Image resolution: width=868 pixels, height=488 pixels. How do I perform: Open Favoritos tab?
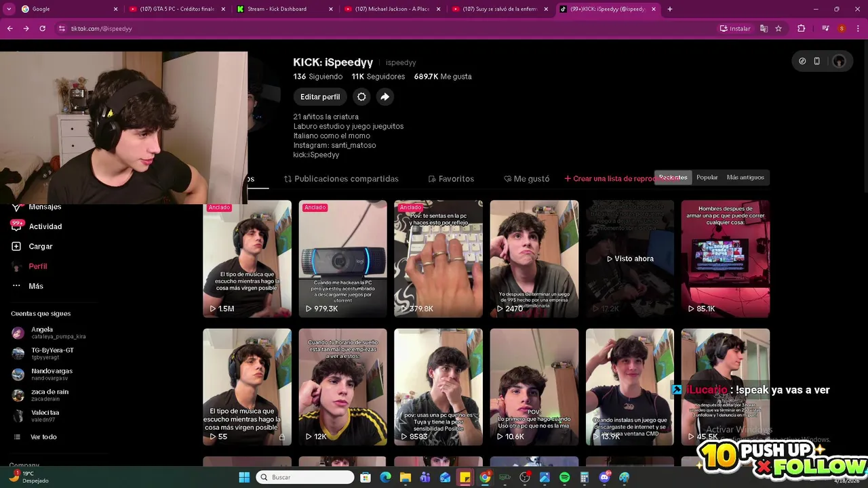(451, 179)
